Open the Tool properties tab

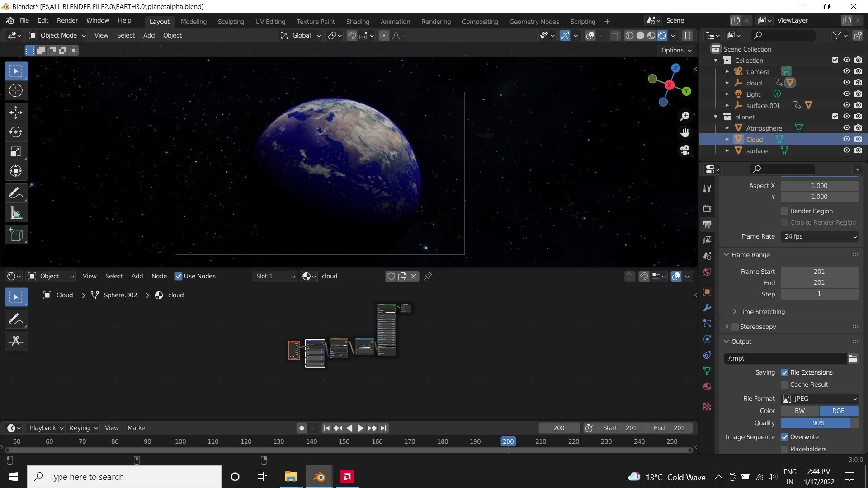708,189
